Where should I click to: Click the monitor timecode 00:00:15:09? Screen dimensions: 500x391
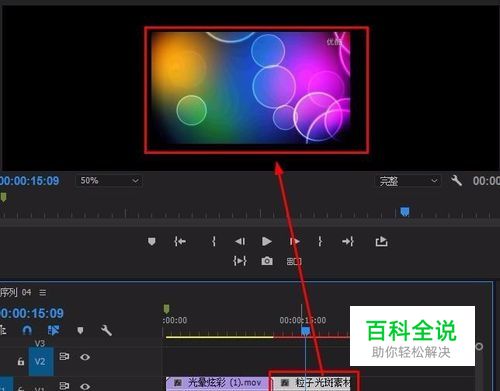(29, 181)
